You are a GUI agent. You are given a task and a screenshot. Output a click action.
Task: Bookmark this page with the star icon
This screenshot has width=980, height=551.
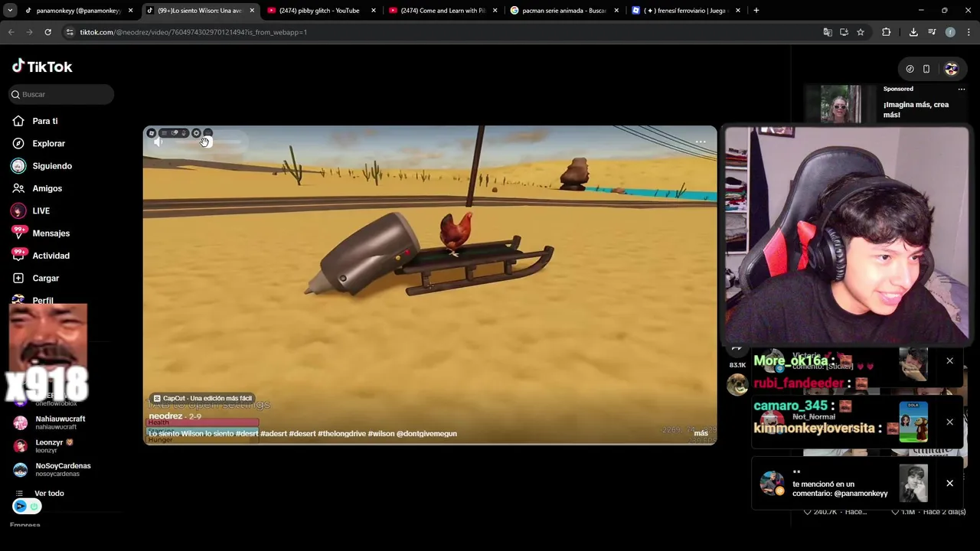point(861,32)
